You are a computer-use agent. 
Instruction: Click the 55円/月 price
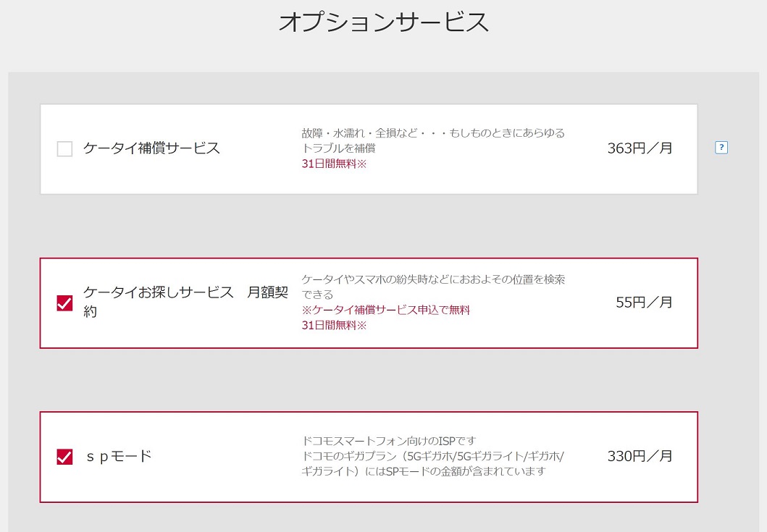coord(644,302)
